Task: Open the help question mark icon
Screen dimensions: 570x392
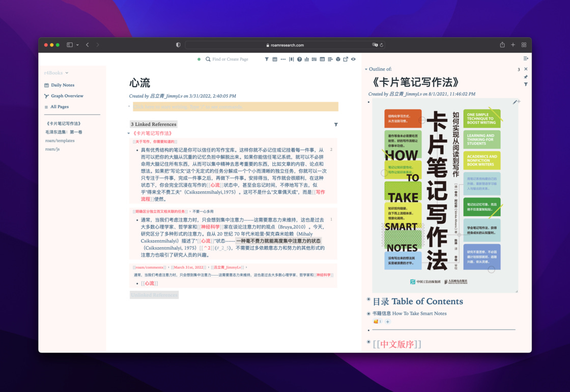Action: pyautogui.click(x=299, y=59)
